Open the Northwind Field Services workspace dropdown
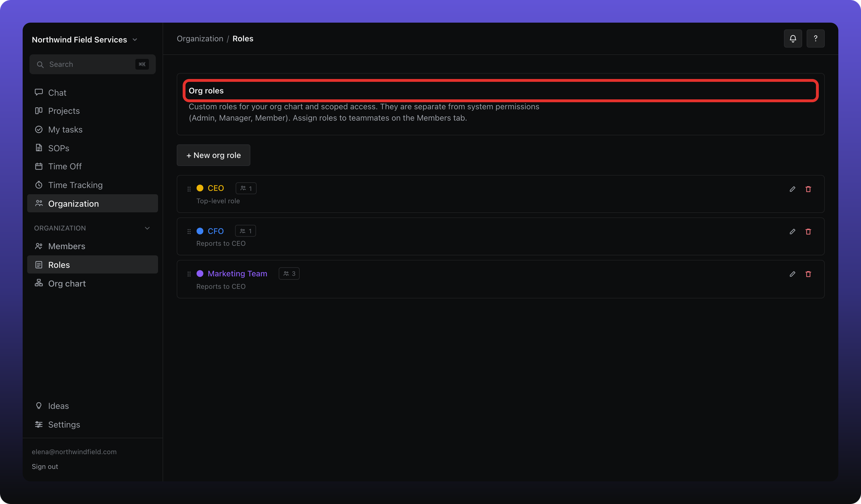The height and width of the screenshot is (504, 861). (x=85, y=40)
